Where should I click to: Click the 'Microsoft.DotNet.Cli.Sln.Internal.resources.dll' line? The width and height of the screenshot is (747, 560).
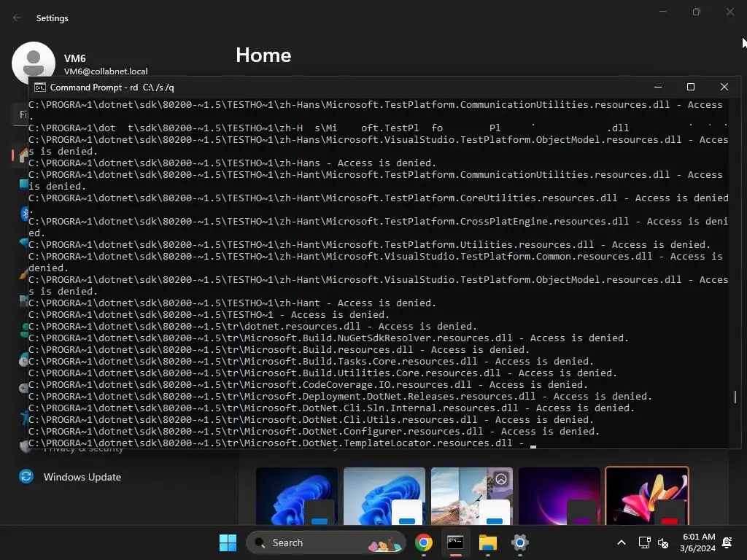click(331, 408)
